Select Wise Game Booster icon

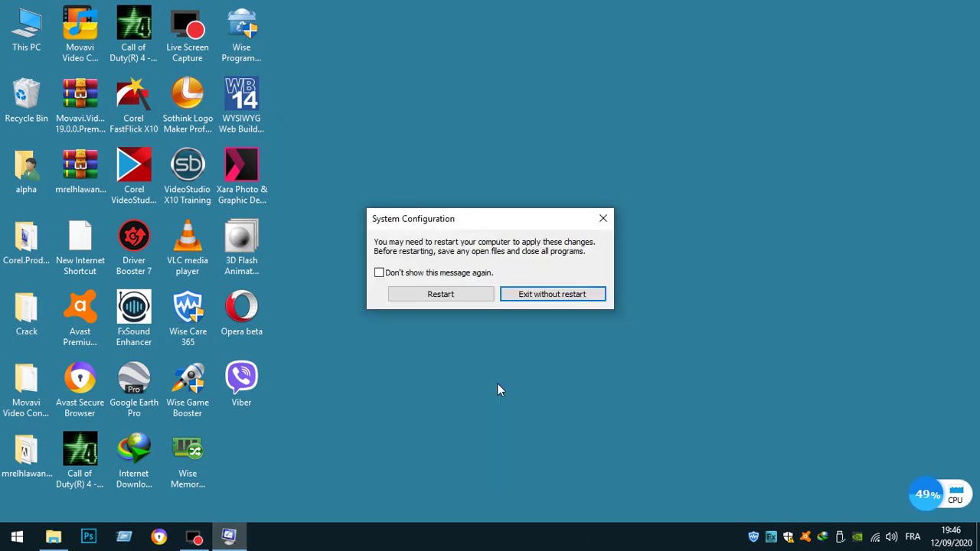coord(188,390)
